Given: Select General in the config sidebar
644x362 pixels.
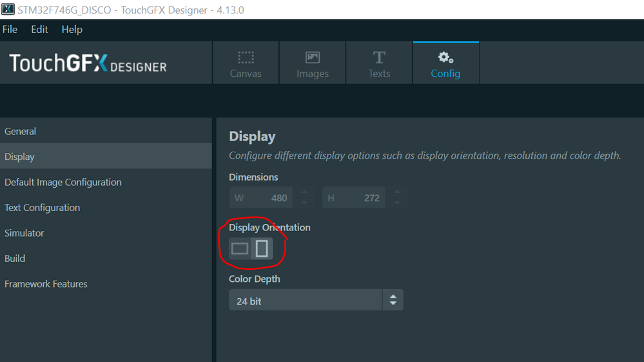Looking at the screenshot, I should (x=106, y=131).
